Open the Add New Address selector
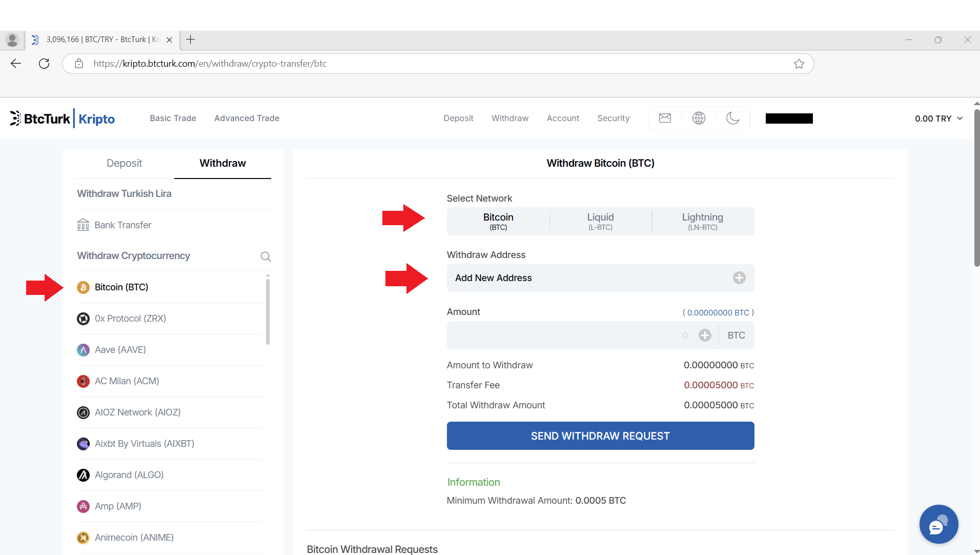Image resolution: width=980 pixels, height=555 pixels. (x=589, y=278)
